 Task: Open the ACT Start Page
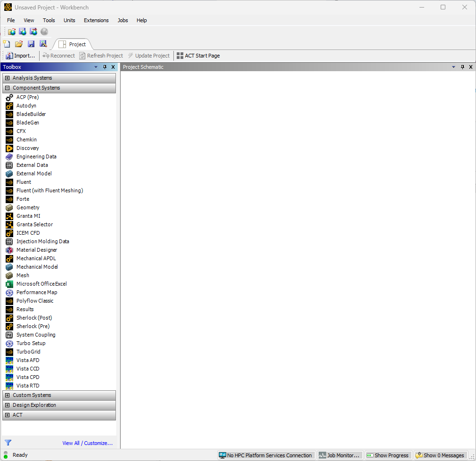(x=198, y=56)
